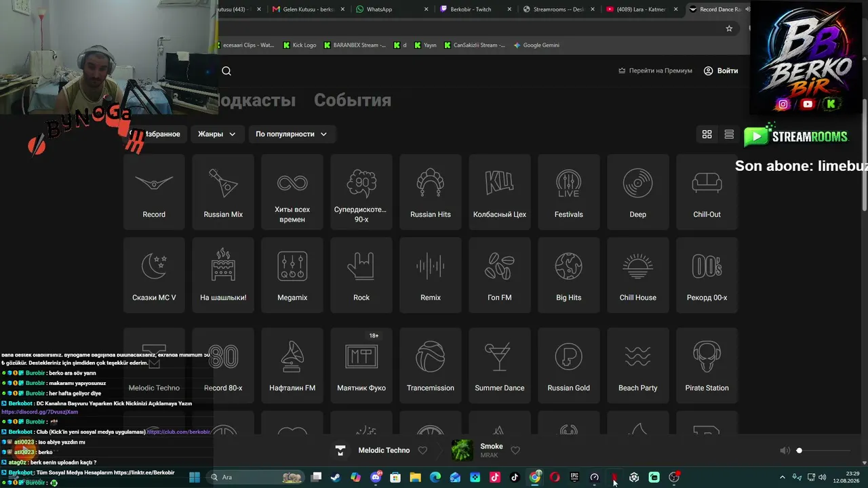
Task: Launch Steam from the taskbar
Action: [336, 477]
